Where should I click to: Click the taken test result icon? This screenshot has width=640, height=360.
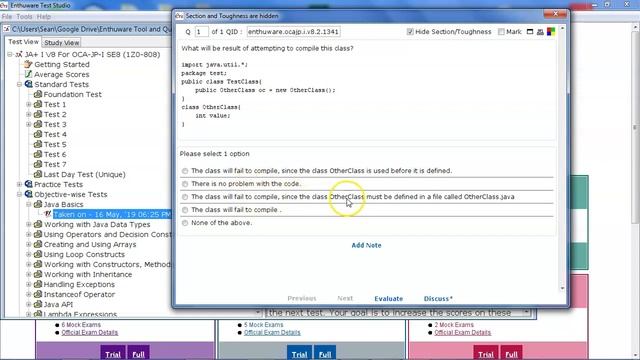click(48, 214)
